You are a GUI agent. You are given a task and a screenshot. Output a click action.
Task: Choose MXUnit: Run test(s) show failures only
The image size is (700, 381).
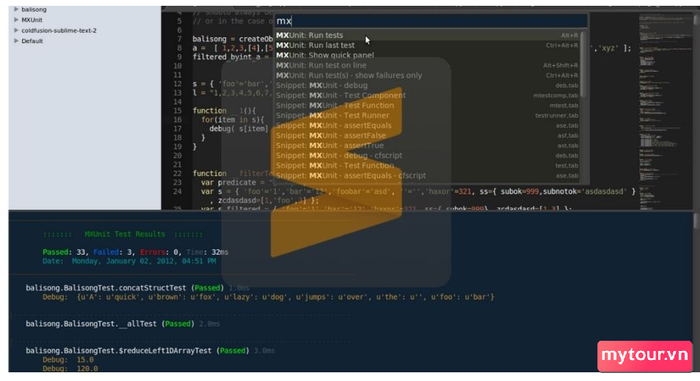(x=427, y=75)
